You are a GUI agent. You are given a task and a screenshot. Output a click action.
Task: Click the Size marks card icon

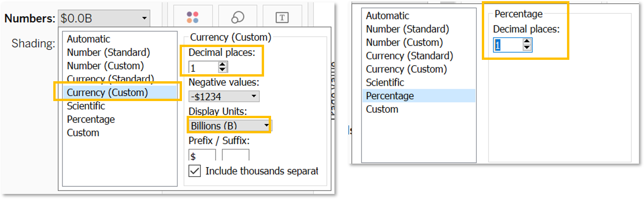click(x=238, y=17)
